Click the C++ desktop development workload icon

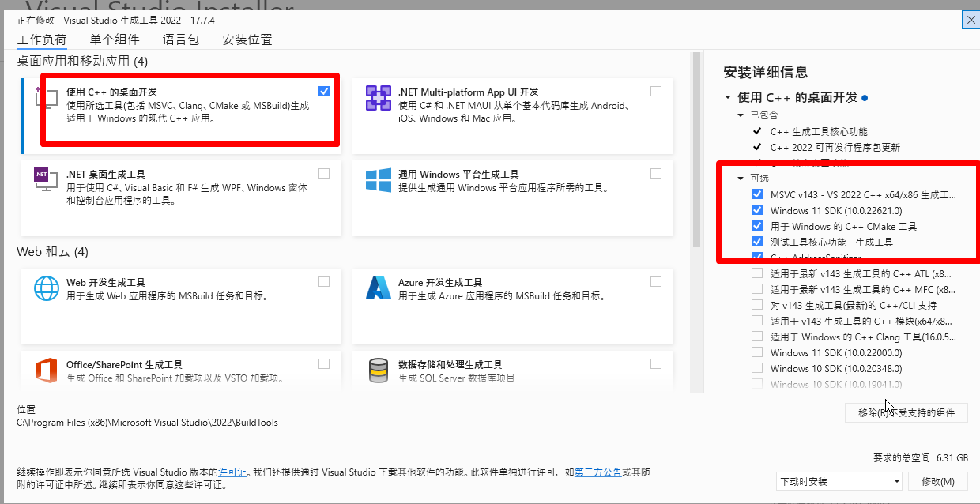pyautogui.click(x=48, y=98)
